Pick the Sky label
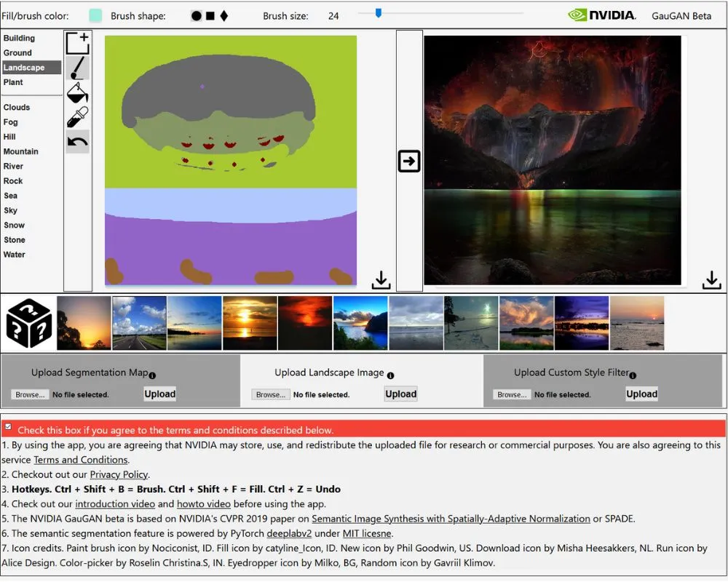The width and height of the screenshot is (728, 582). (11, 210)
